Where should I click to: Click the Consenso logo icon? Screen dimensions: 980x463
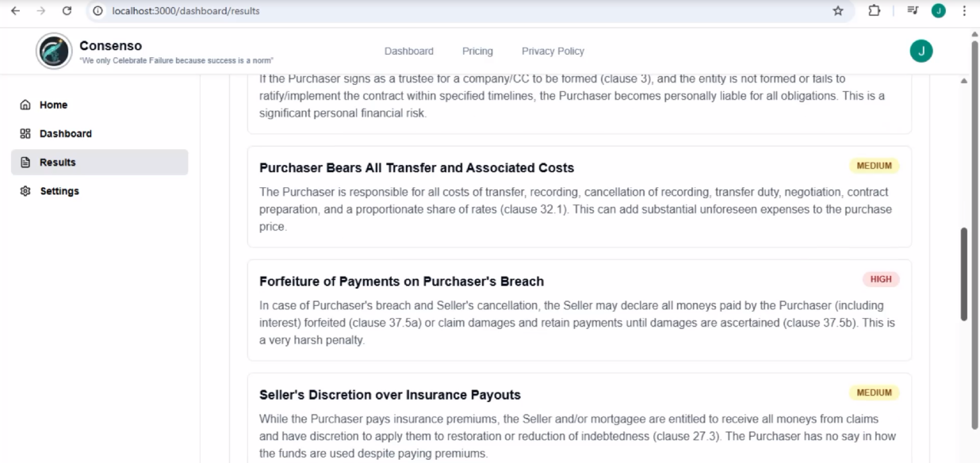tap(54, 52)
